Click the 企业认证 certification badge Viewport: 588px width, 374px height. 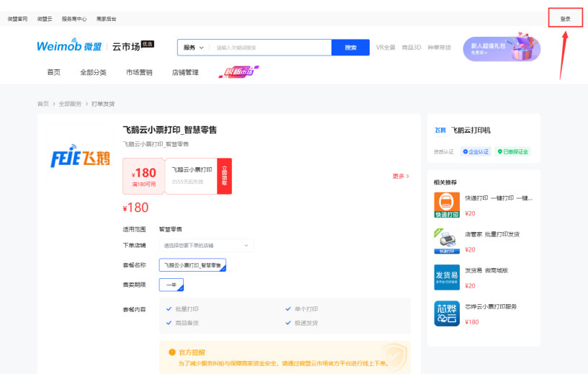coord(476,152)
